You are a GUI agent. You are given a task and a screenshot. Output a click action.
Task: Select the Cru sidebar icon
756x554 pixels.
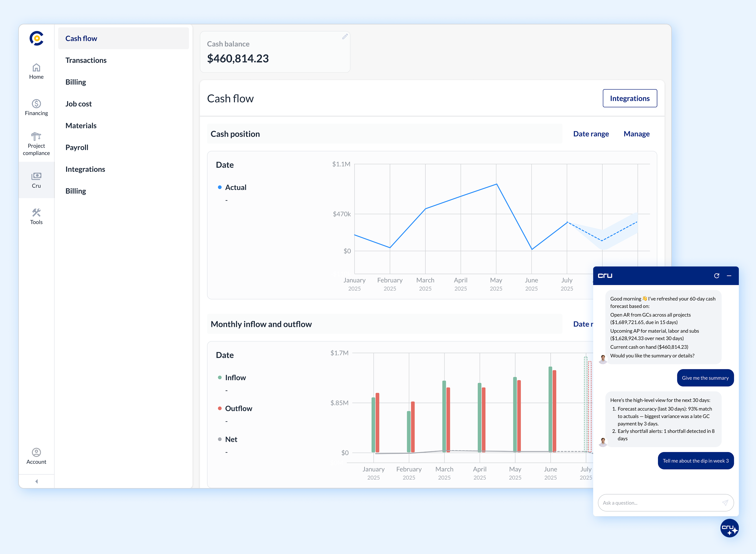(36, 176)
